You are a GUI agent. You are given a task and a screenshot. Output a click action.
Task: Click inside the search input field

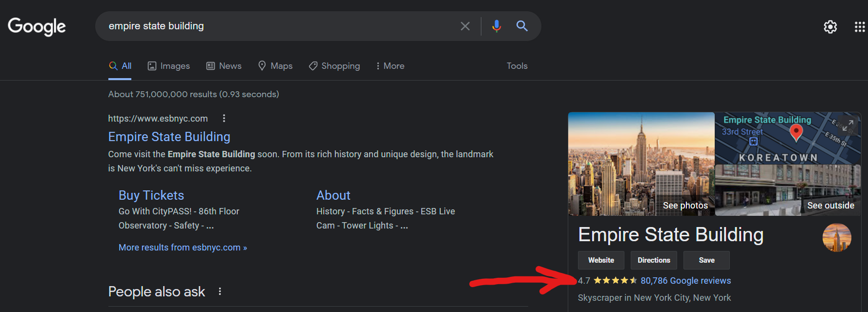pos(278,26)
